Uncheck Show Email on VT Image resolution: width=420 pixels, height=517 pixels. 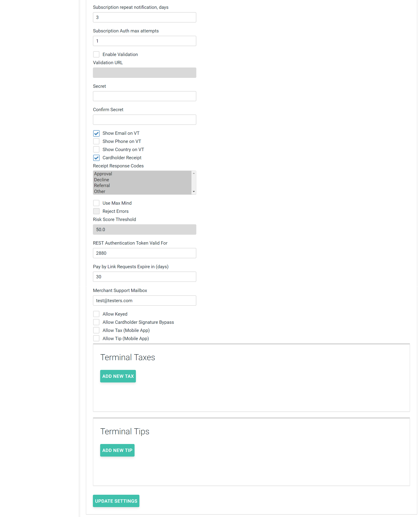96,133
